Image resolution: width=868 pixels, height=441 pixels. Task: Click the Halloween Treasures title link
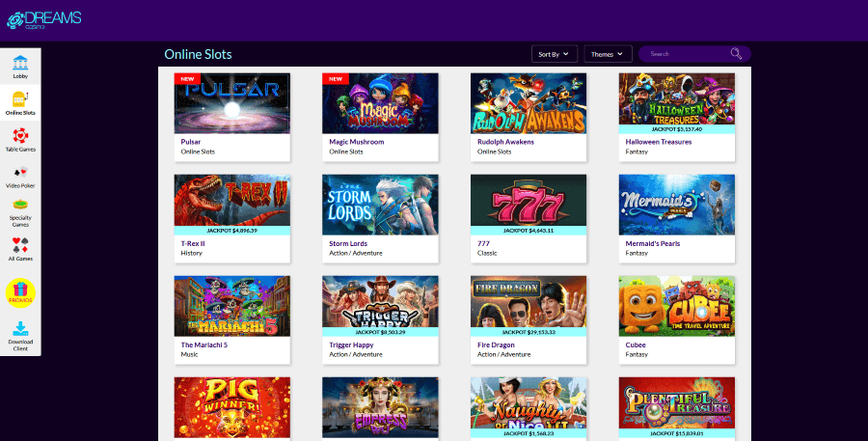658,142
